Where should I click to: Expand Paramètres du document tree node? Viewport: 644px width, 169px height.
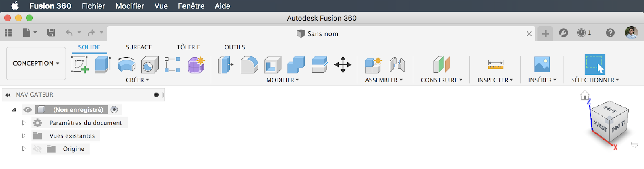(x=24, y=123)
